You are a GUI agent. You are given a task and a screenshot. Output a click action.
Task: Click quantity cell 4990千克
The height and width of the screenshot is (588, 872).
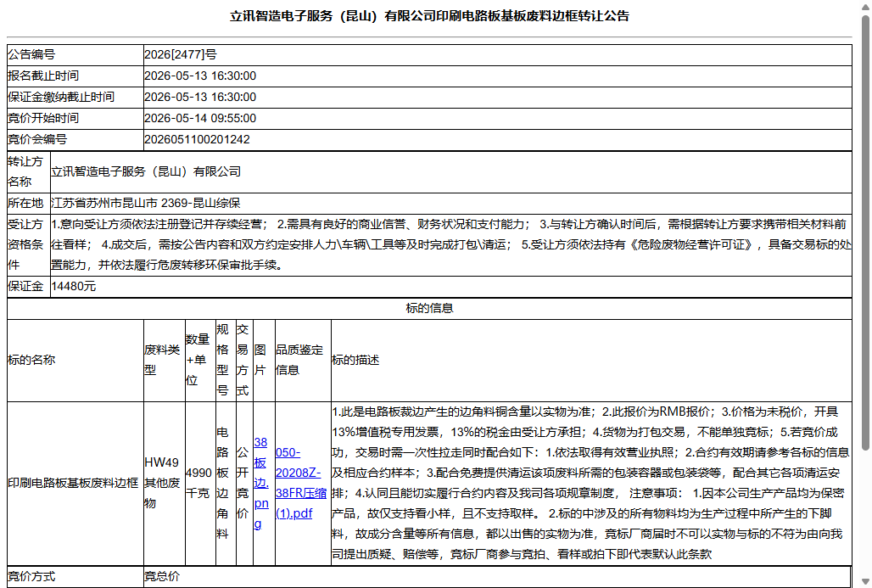200,483
